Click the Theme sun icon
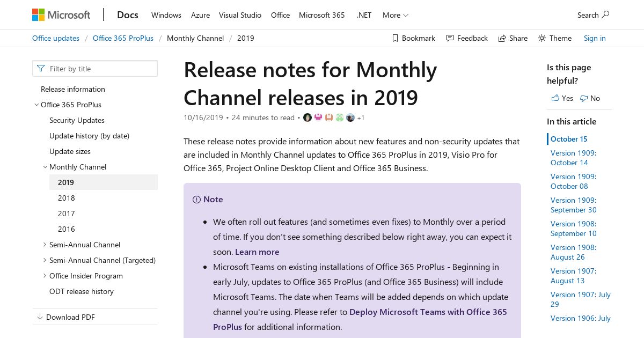The image size is (644, 338). tap(542, 38)
